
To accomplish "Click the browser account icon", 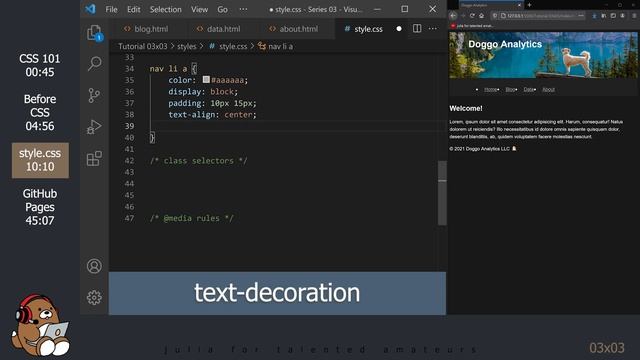I will pos(622,16).
